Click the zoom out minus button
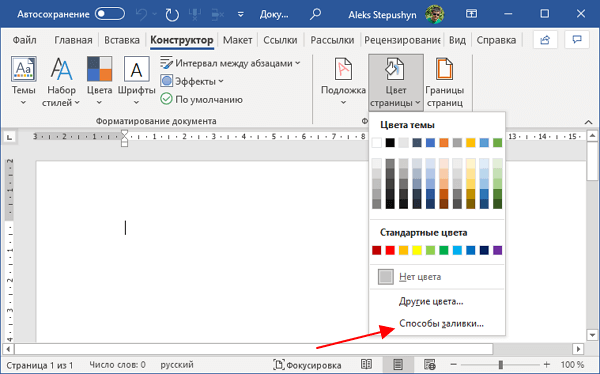The width and height of the screenshot is (600, 374). click(453, 365)
